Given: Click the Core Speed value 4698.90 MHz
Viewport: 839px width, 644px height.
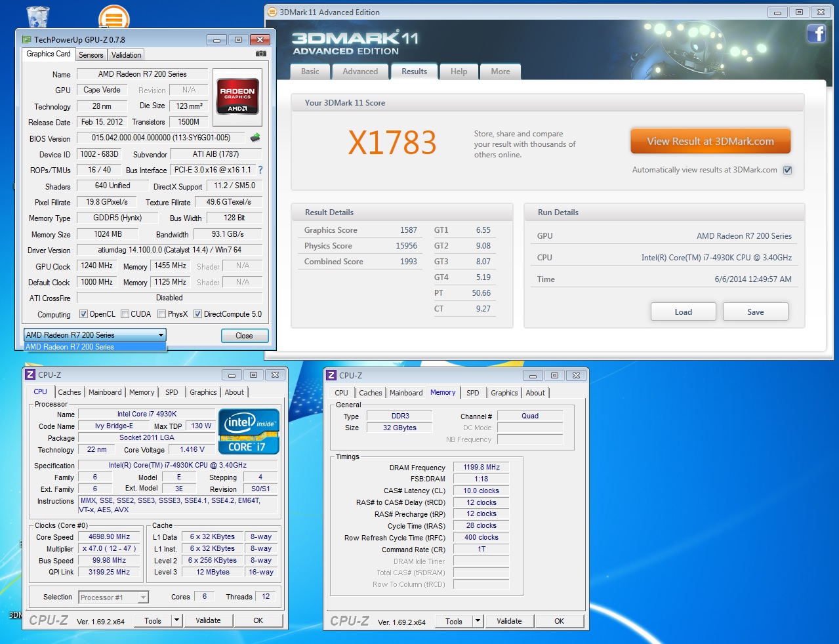Looking at the screenshot, I should [x=110, y=536].
